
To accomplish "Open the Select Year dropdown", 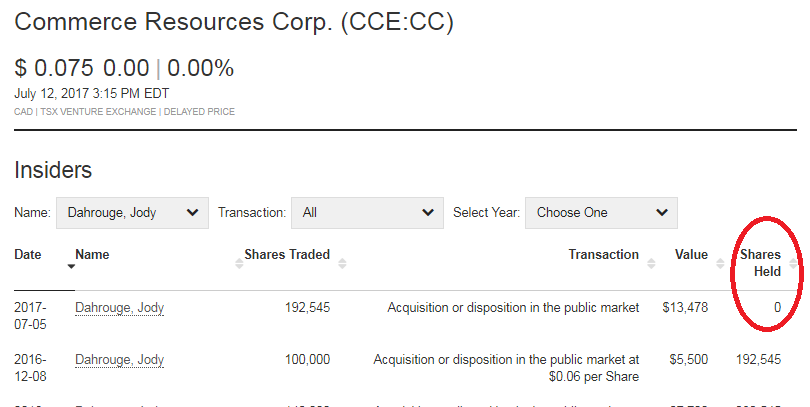I will (601, 212).
